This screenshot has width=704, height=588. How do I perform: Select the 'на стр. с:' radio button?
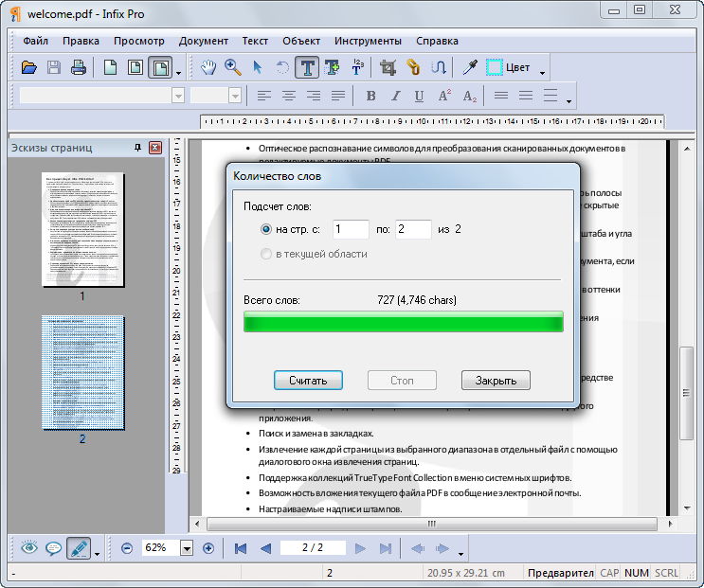click(x=266, y=229)
